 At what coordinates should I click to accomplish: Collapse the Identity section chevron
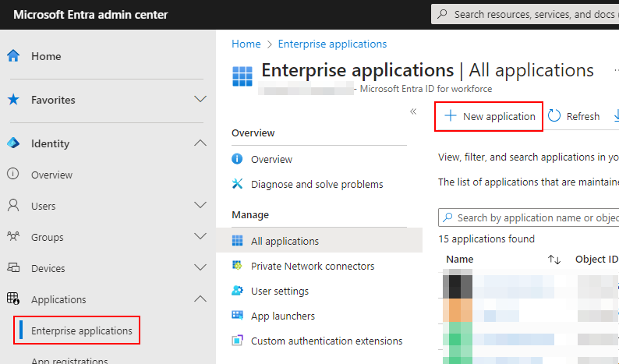coord(200,143)
